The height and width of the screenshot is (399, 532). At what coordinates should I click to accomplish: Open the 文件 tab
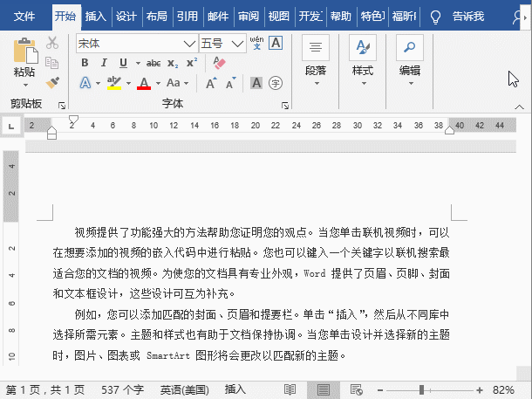pyautogui.click(x=24, y=16)
